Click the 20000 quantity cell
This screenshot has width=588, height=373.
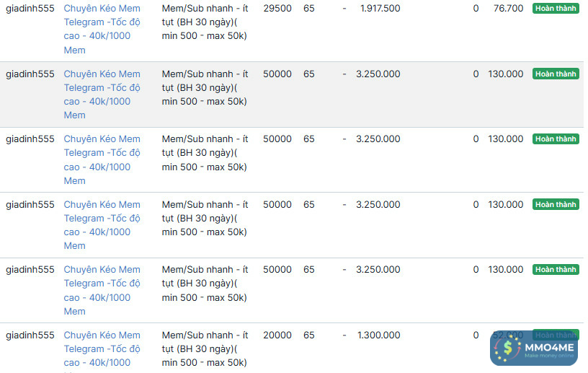277,335
